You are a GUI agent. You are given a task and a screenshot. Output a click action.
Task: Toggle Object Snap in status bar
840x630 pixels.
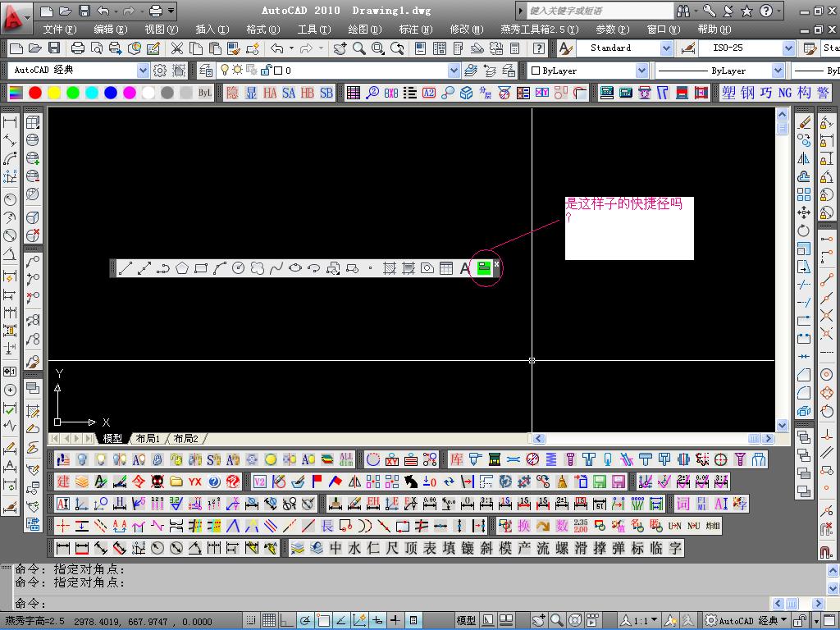[323, 620]
